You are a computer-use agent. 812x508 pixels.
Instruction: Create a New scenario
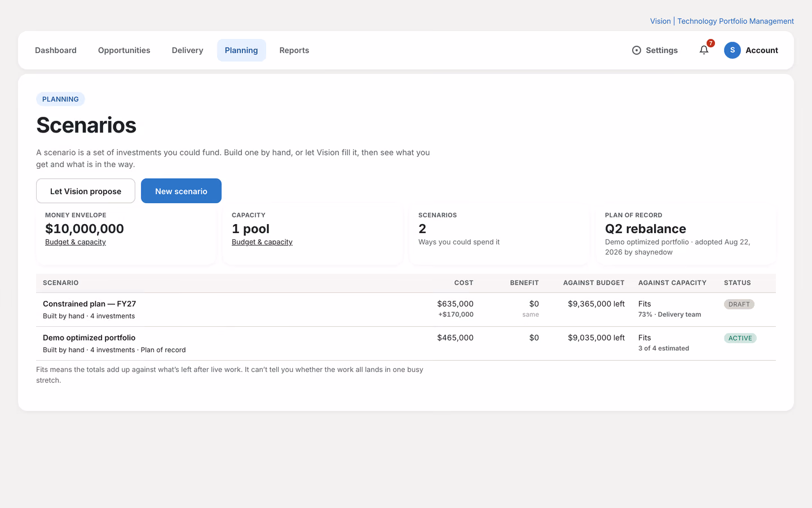pos(181,191)
